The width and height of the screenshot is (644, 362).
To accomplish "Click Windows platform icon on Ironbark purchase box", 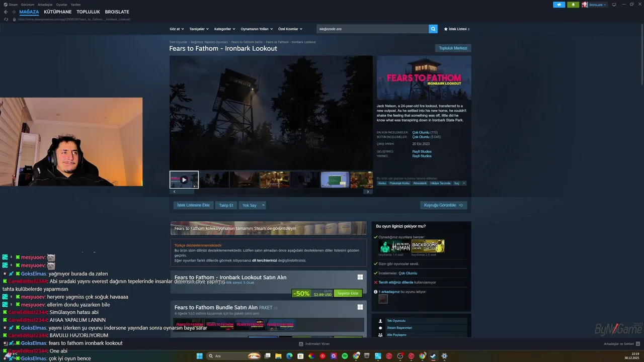I will pyautogui.click(x=360, y=277).
